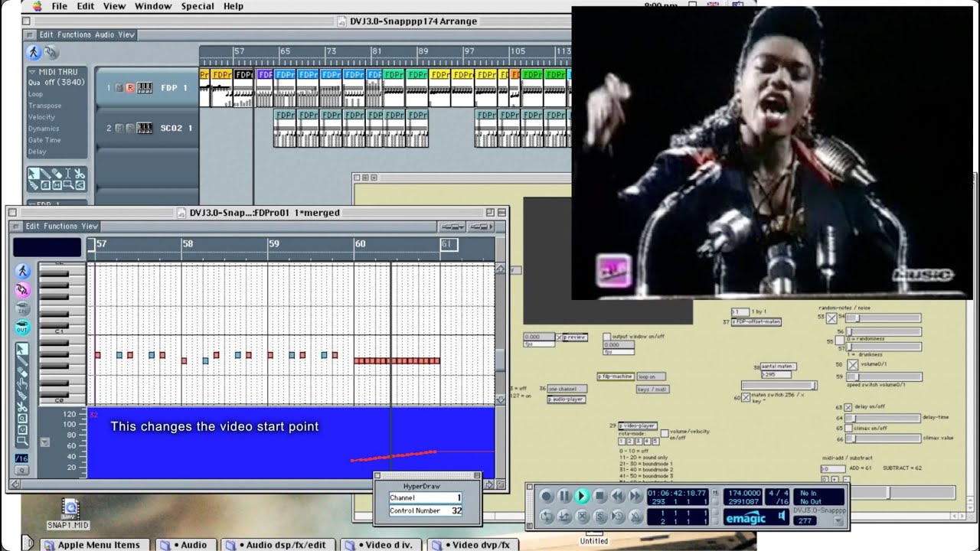The image size is (980, 551).
Task: Toggle the Solo (S) button in transport
Action: (x=600, y=517)
